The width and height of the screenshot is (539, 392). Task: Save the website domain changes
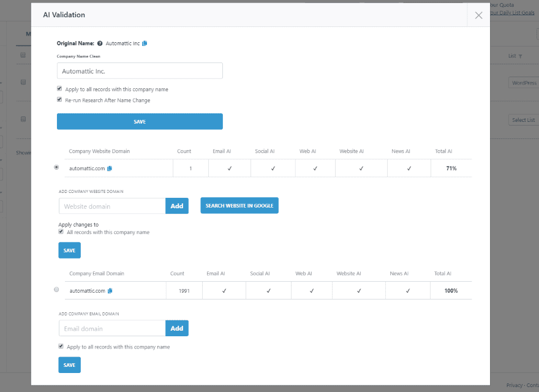point(69,251)
